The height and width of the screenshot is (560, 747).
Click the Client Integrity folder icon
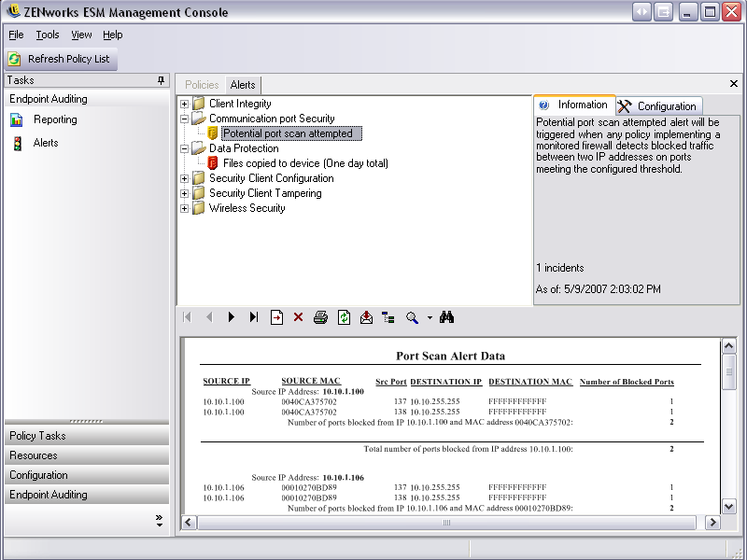[199, 104]
